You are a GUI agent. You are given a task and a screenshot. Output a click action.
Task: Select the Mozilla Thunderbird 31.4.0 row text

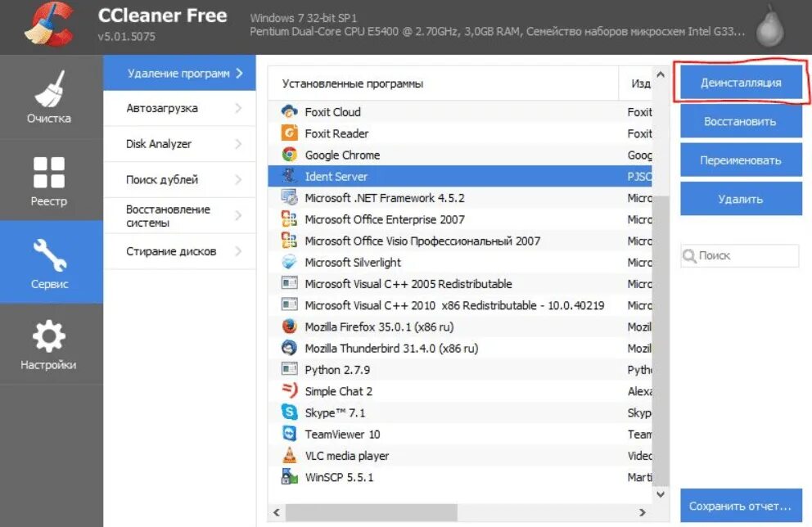tap(391, 349)
